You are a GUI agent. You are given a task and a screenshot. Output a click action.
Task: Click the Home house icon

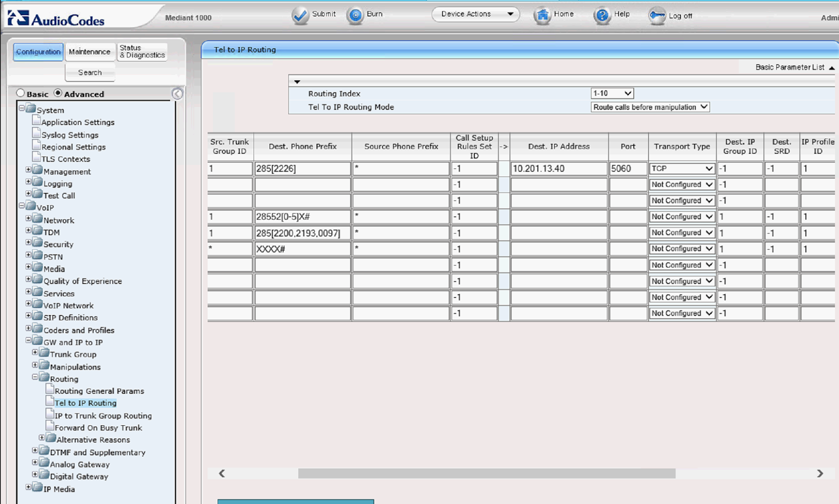(x=542, y=16)
